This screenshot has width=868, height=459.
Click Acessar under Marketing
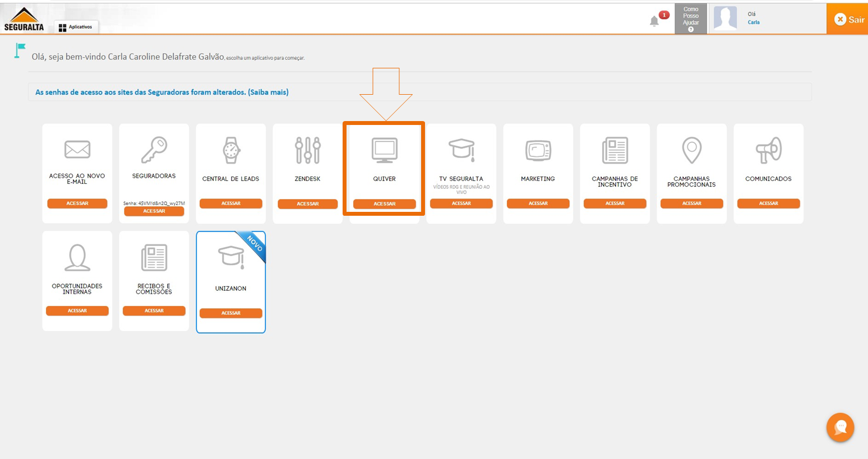[x=538, y=203]
